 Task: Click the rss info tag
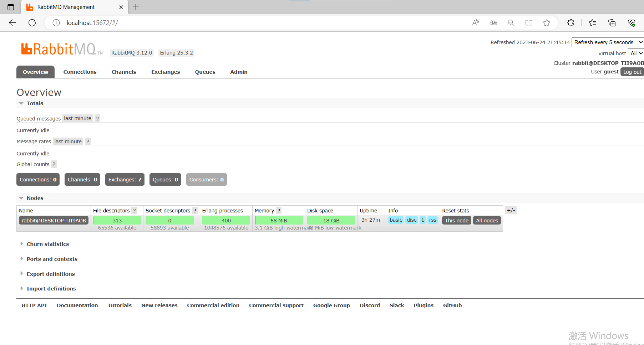pos(432,220)
